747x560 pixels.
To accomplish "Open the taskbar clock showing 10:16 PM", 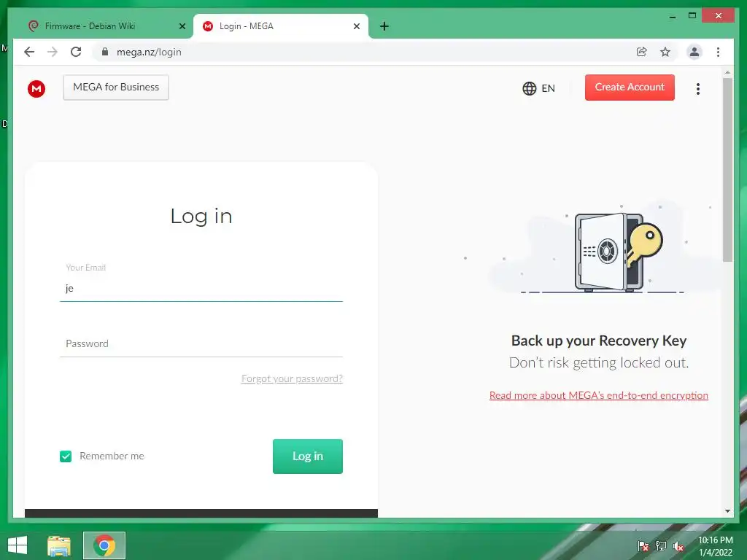I will (x=715, y=546).
